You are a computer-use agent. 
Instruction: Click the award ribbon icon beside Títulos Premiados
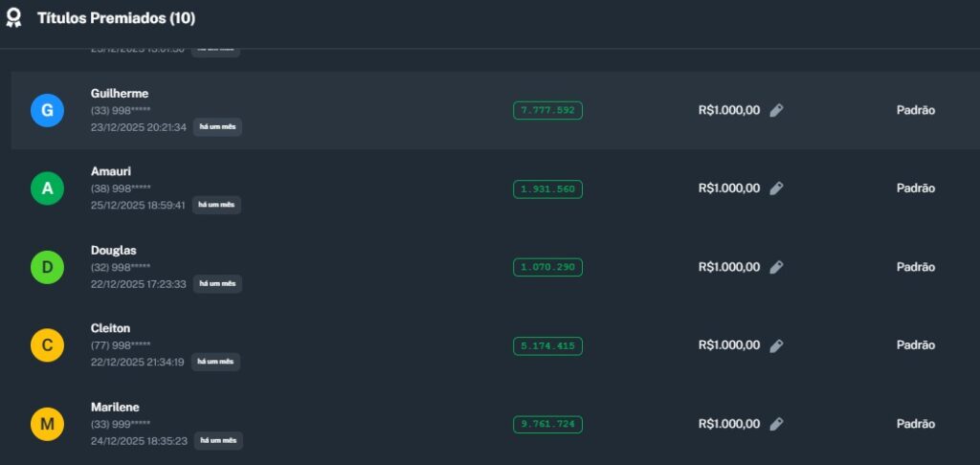14,18
